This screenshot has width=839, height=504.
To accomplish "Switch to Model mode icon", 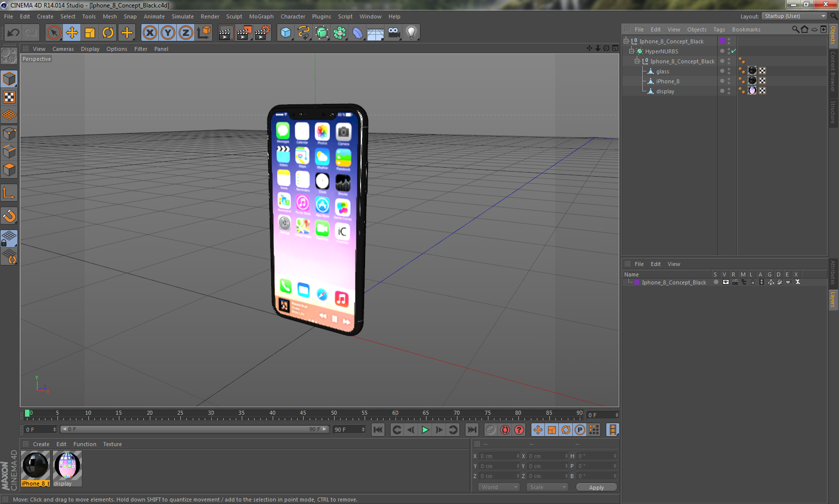I will (x=9, y=79).
